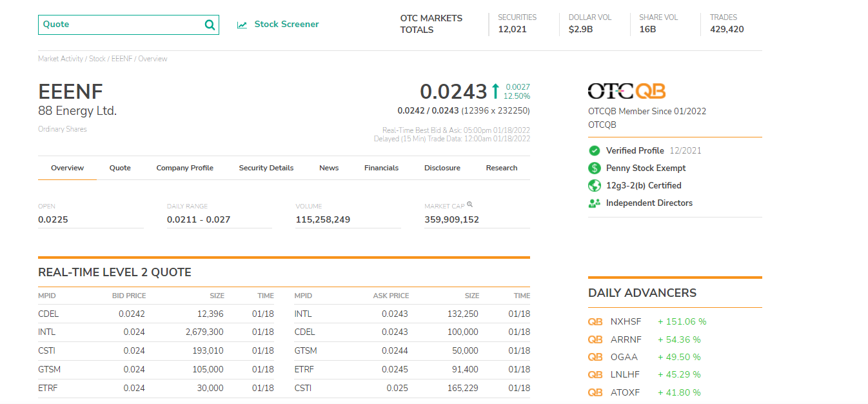Click the QB badge beside ATOXF
The image size is (868, 404).
coord(595,392)
